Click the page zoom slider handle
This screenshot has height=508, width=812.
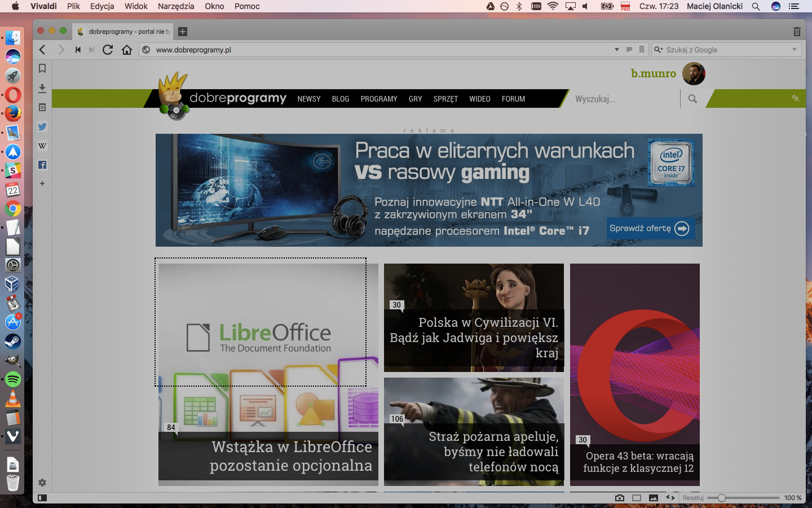pos(721,498)
